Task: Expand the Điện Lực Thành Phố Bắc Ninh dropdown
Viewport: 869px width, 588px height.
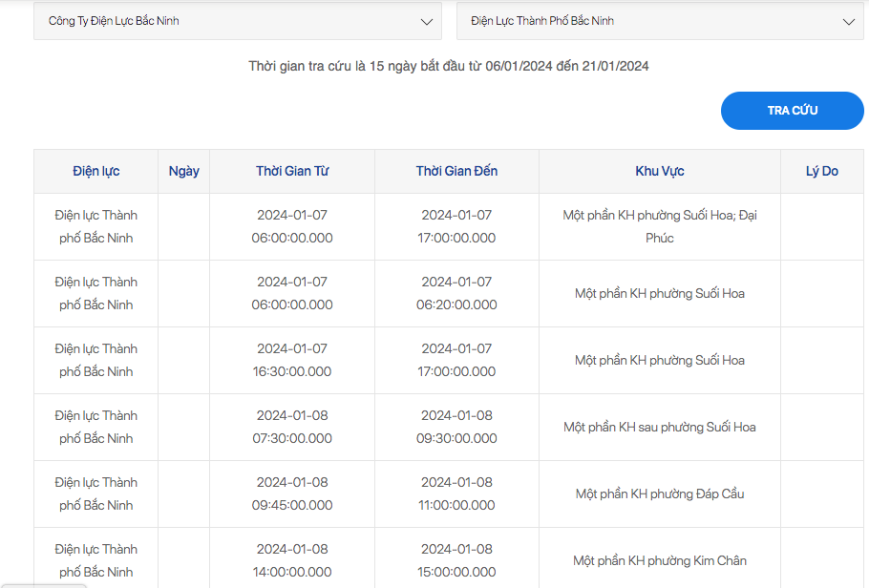Action: tap(660, 21)
